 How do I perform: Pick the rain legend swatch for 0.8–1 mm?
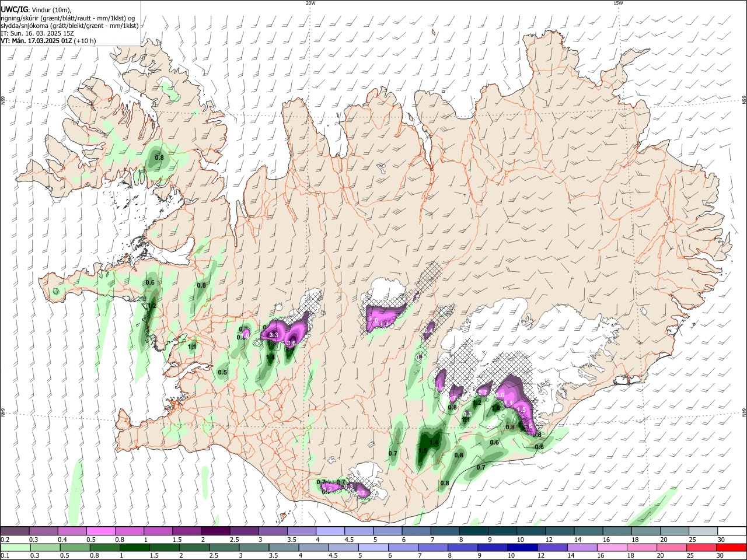click(x=104, y=547)
